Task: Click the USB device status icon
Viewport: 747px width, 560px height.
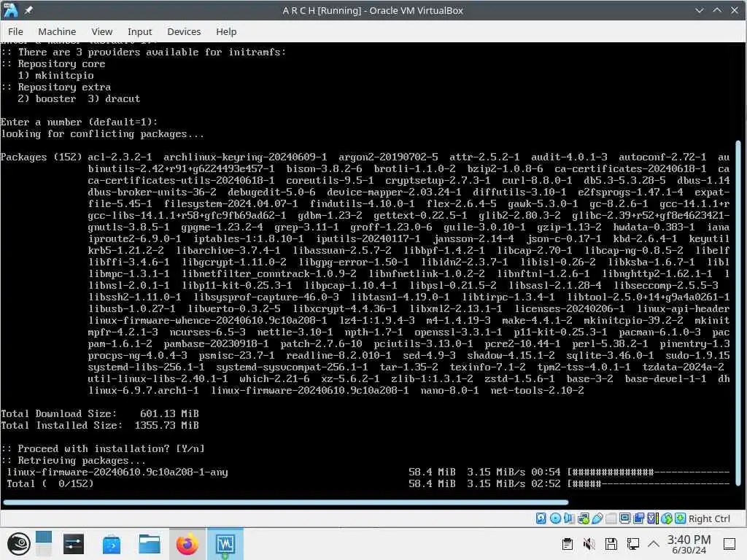Action: 597,518
